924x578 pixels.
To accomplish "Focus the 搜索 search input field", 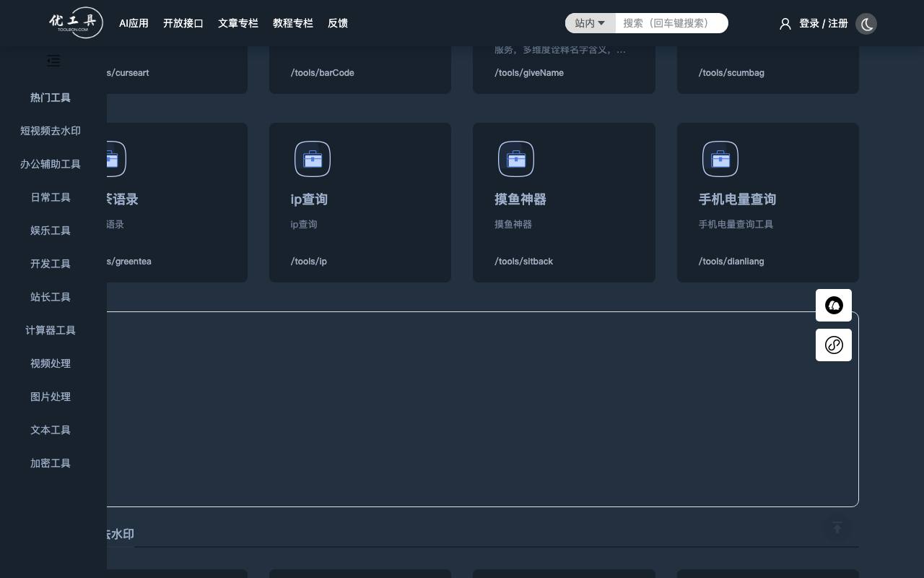I will pos(671,23).
